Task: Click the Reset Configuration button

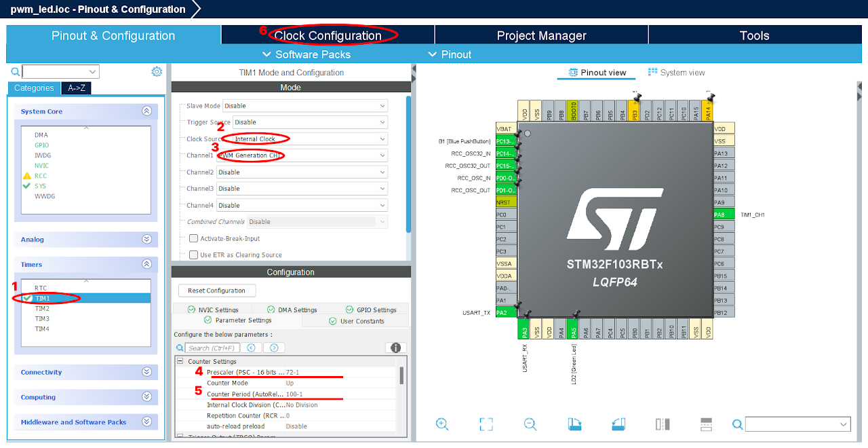Action: pos(216,290)
